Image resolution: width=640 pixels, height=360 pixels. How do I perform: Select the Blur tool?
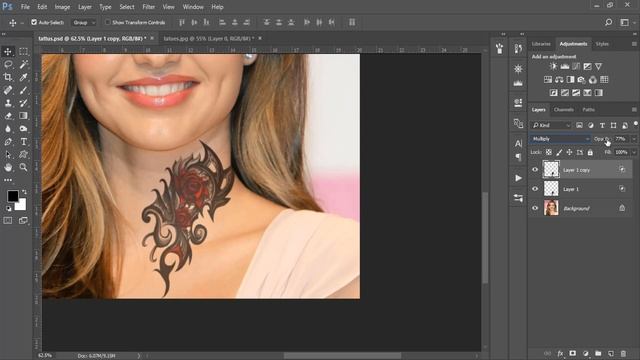[8, 129]
